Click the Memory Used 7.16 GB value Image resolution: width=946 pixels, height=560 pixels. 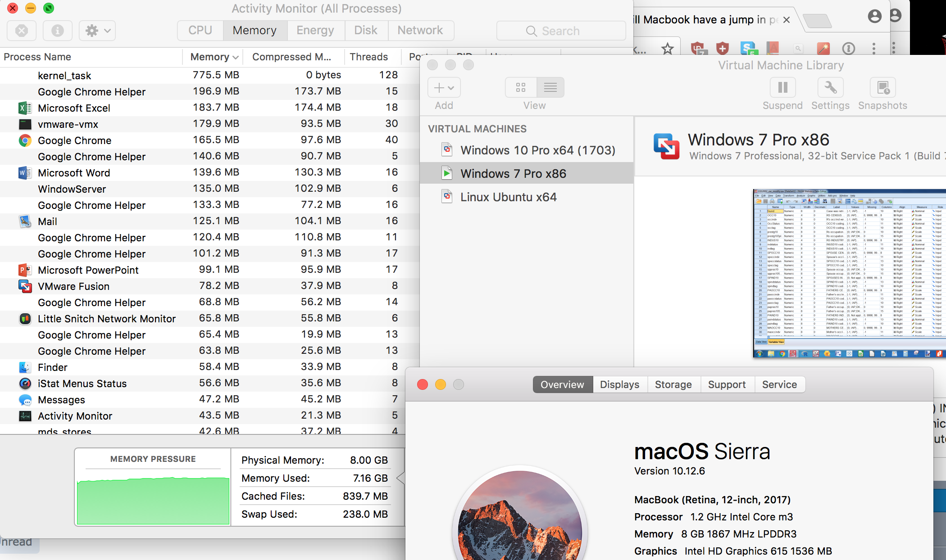point(370,478)
